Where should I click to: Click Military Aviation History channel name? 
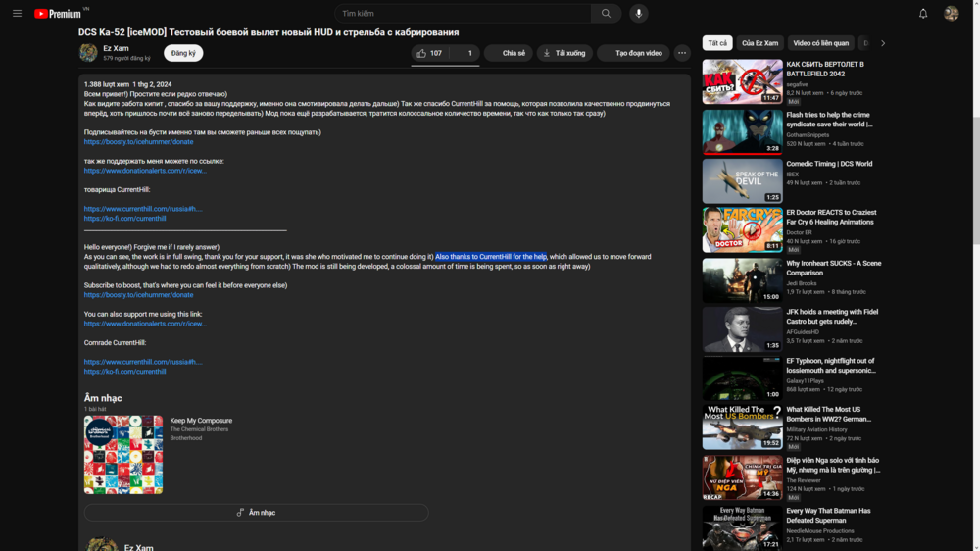click(816, 429)
